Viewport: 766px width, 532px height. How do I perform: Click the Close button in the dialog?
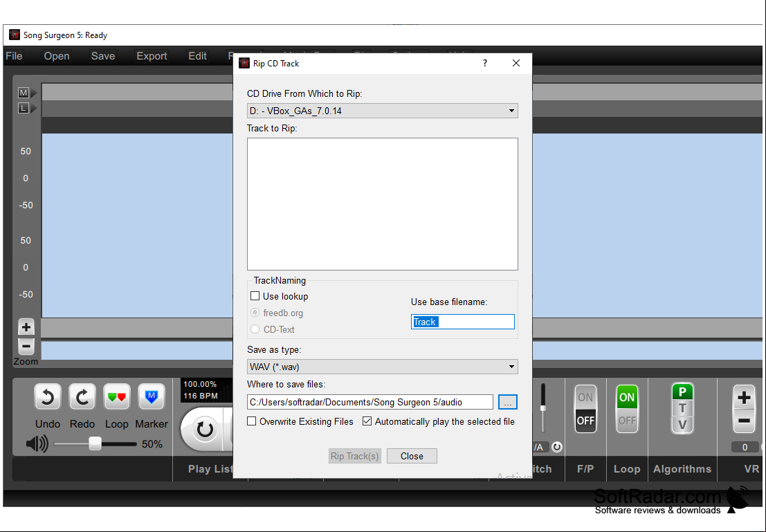point(412,457)
